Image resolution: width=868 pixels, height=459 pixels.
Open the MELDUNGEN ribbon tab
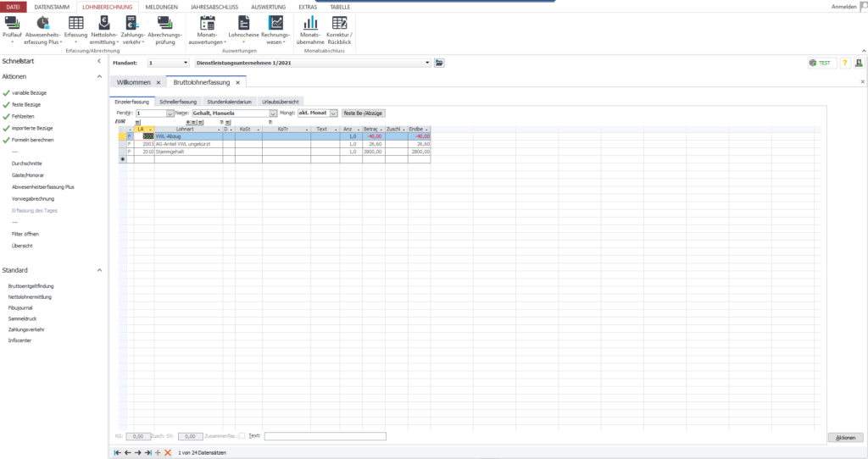coord(161,6)
